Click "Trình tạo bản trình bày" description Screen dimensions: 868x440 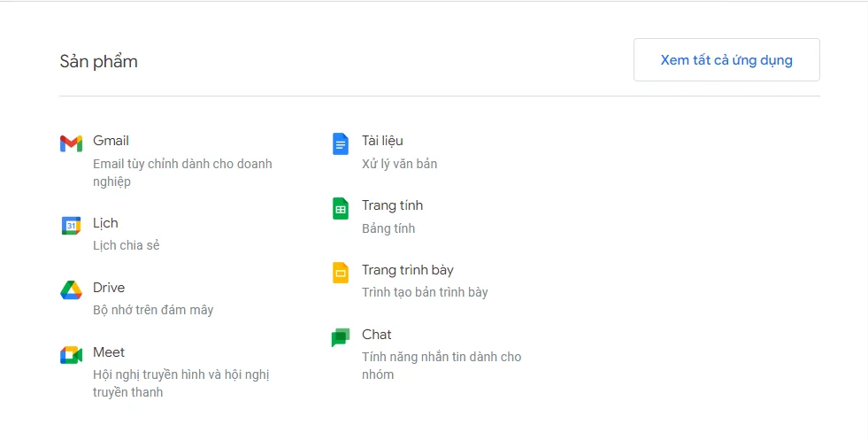pos(425,292)
